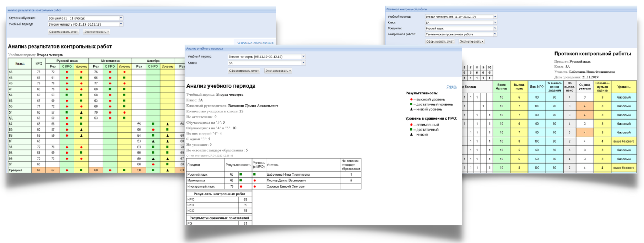Click red circle С ИРО in Средний row Русский язык
The image size is (644, 243).
coord(67,170)
